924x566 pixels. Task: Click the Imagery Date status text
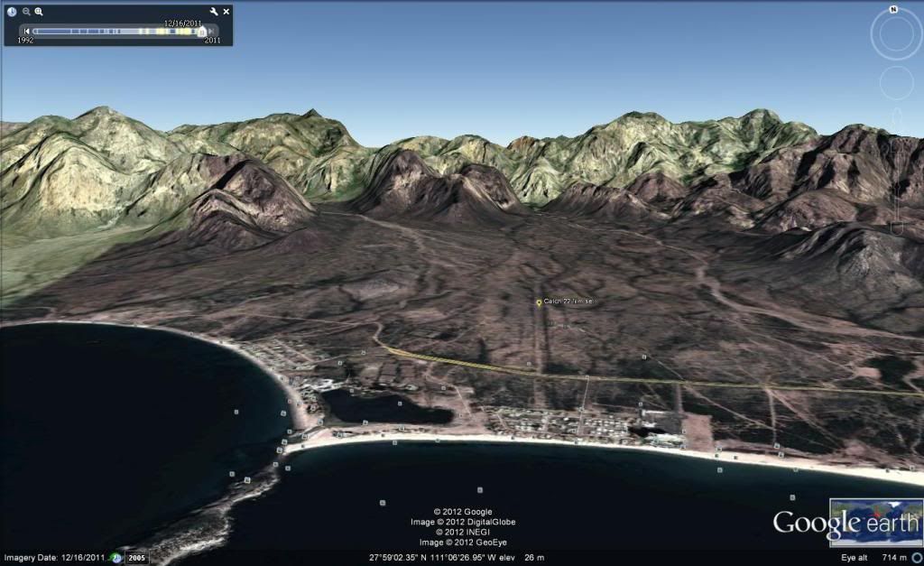54,558
